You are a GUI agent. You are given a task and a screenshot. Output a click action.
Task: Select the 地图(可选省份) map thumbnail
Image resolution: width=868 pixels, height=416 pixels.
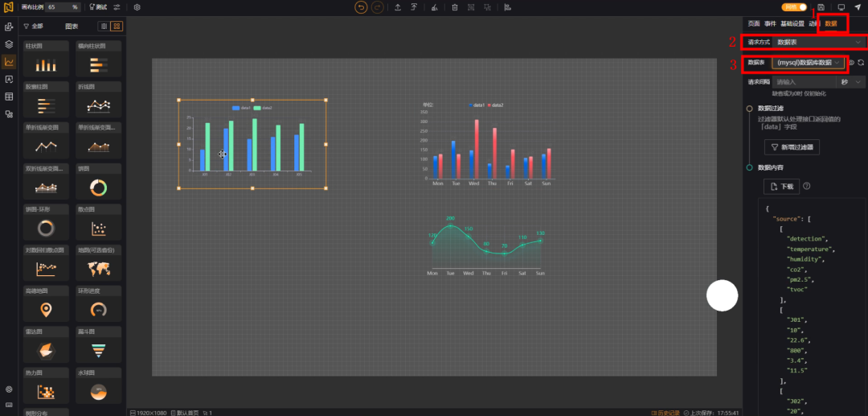coord(98,263)
